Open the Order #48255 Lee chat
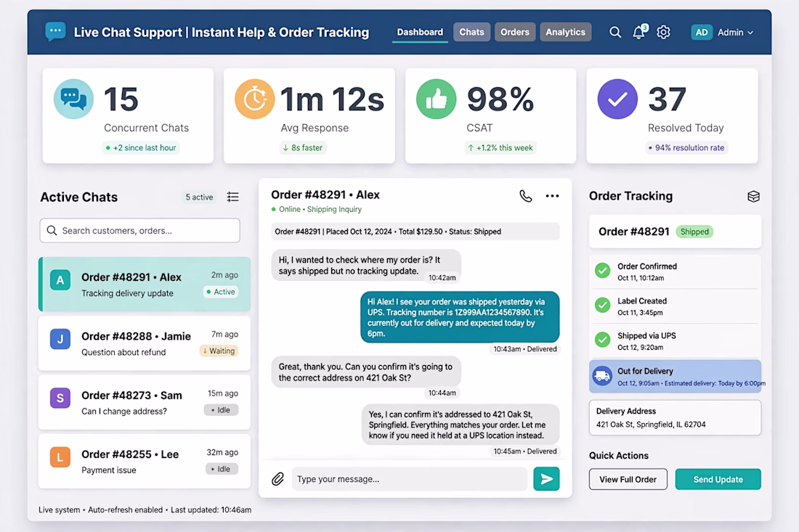Viewport: 799px width, 532px height. click(x=145, y=462)
